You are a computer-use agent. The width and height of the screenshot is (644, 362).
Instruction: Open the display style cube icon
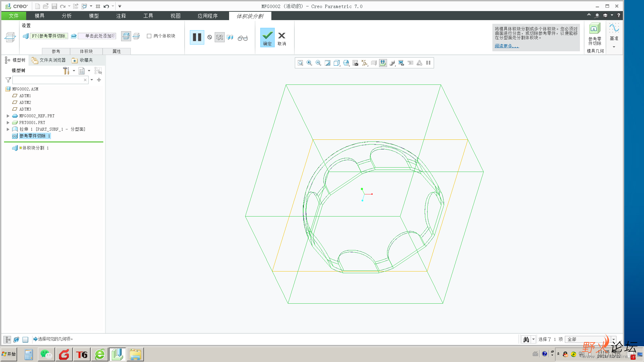pyautogui.click(x=337, y=63)
